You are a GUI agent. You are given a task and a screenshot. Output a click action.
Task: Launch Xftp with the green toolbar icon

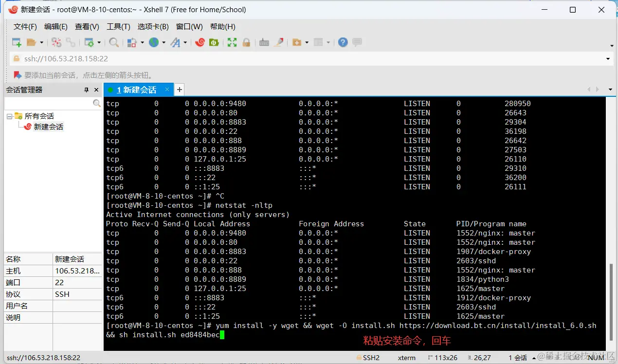(214, 42)
